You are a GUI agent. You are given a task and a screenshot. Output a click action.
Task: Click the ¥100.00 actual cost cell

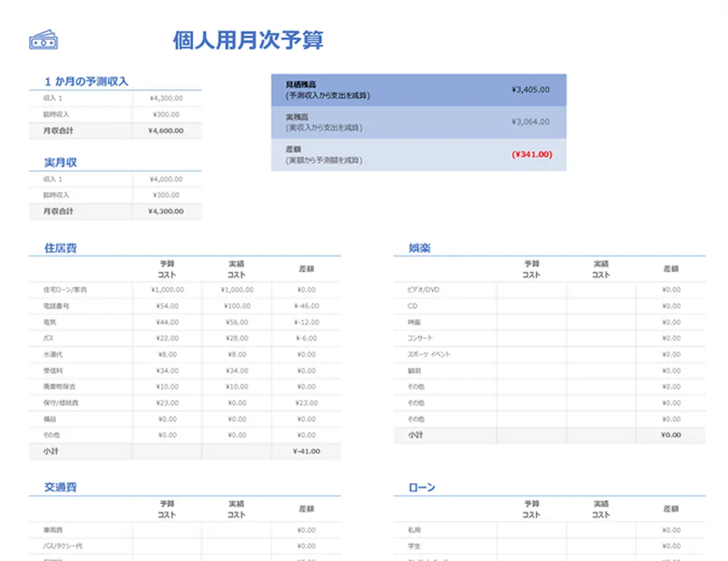[237, 306]
